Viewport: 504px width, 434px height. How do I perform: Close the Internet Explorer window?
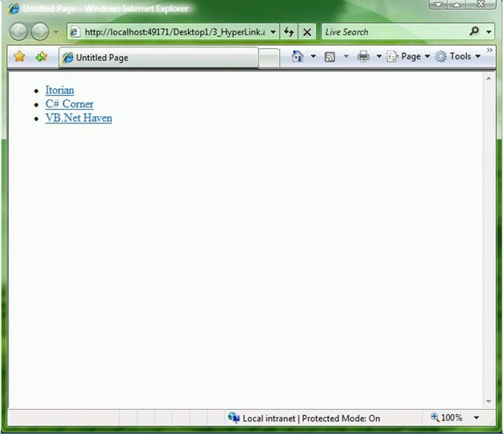pyautogui.click(x=481, y=4)
